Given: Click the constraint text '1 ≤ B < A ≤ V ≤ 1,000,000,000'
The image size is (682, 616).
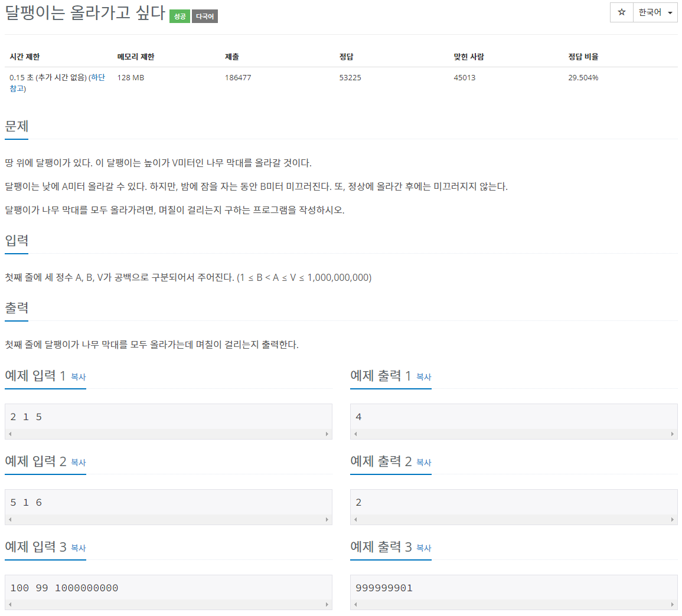Looking at the screenshot, I should [x=304, y=277].
